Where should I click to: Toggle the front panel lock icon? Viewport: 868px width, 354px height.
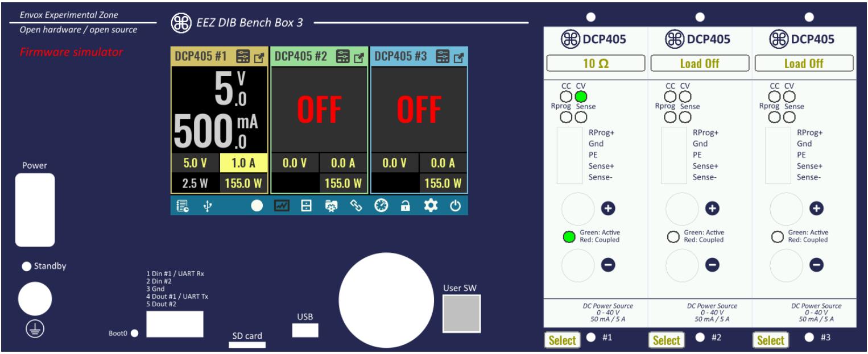406,206
